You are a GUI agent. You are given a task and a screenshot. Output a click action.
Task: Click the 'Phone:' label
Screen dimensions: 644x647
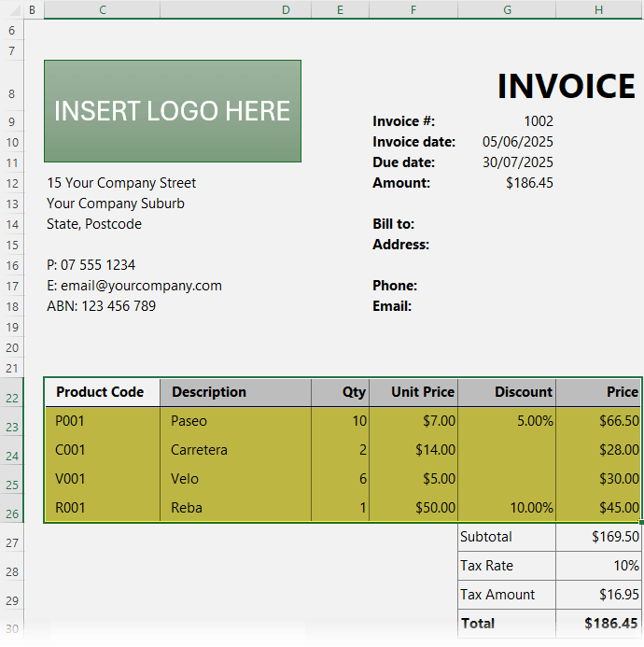point(395,286)
